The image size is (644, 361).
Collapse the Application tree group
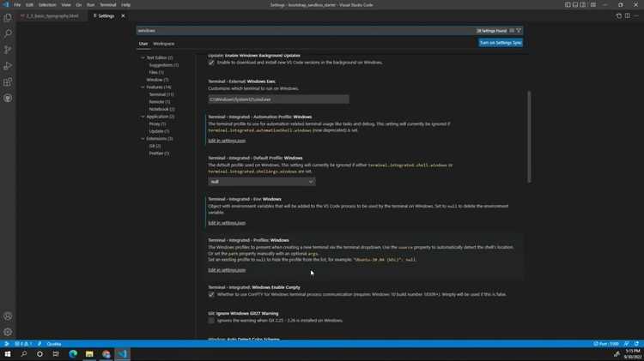[x=143, y=117]
